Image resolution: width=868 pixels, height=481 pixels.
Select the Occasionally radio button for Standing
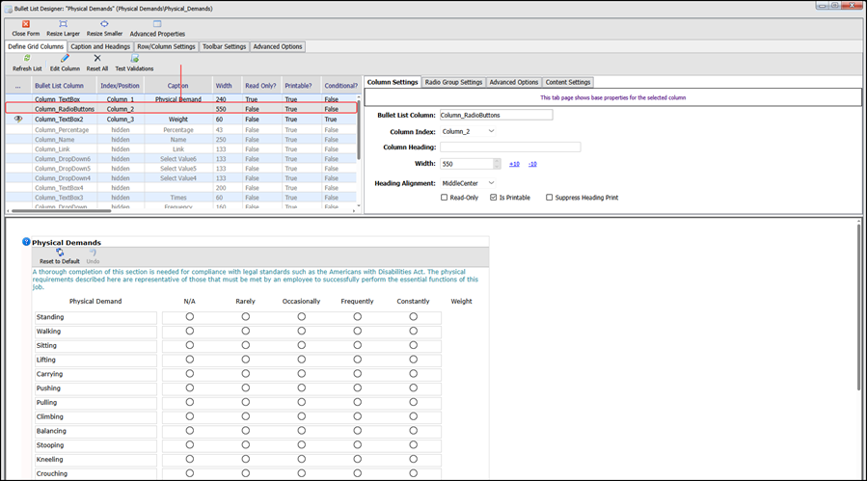click(301, 316)
